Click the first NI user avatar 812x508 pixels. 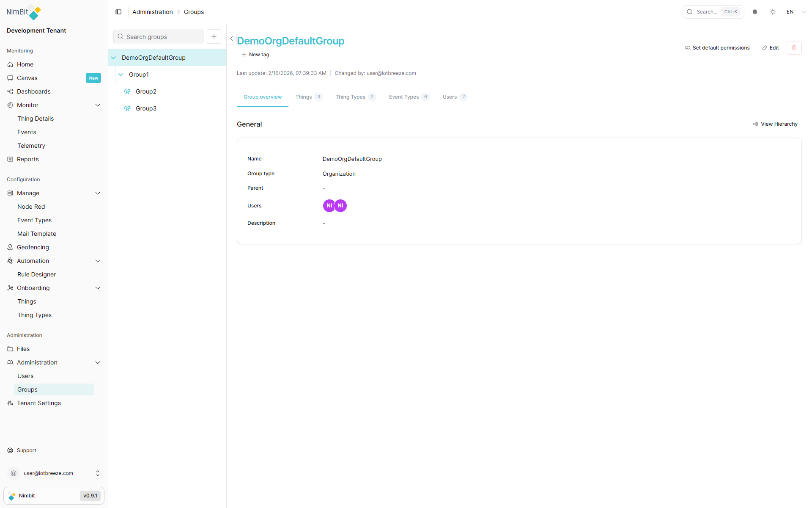(x=329, y=206)
